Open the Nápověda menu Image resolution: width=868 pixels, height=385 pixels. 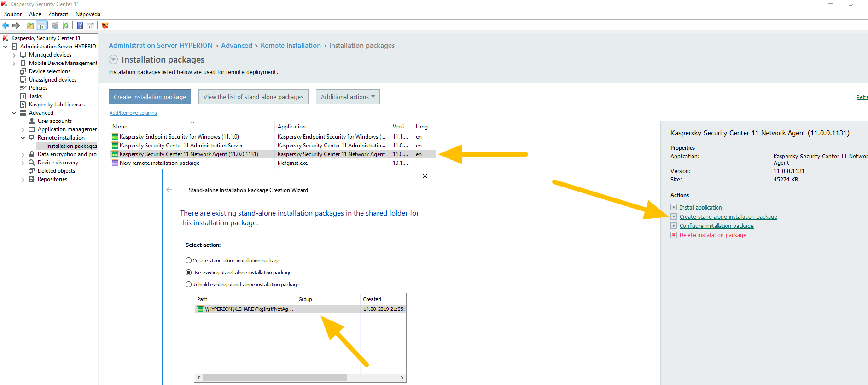88,14
